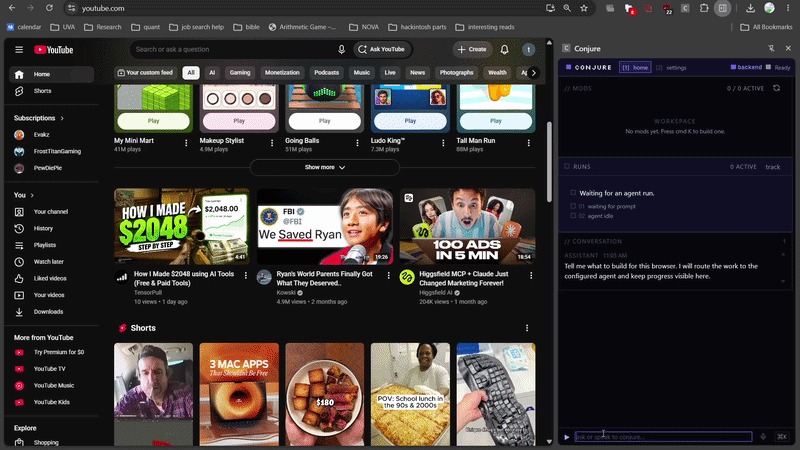Screen dimensions: 800x450
Task: Expand Show more playables
Action: click(x=324, y=167)
